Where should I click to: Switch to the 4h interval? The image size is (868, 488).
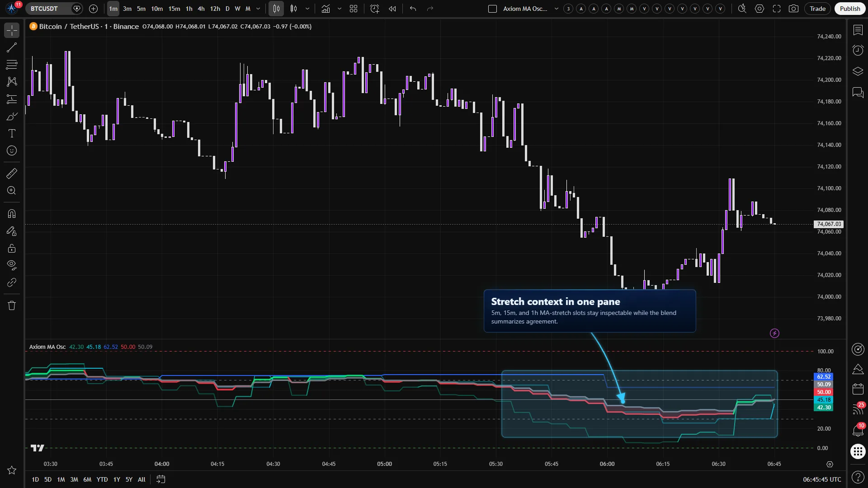(201, 9)
